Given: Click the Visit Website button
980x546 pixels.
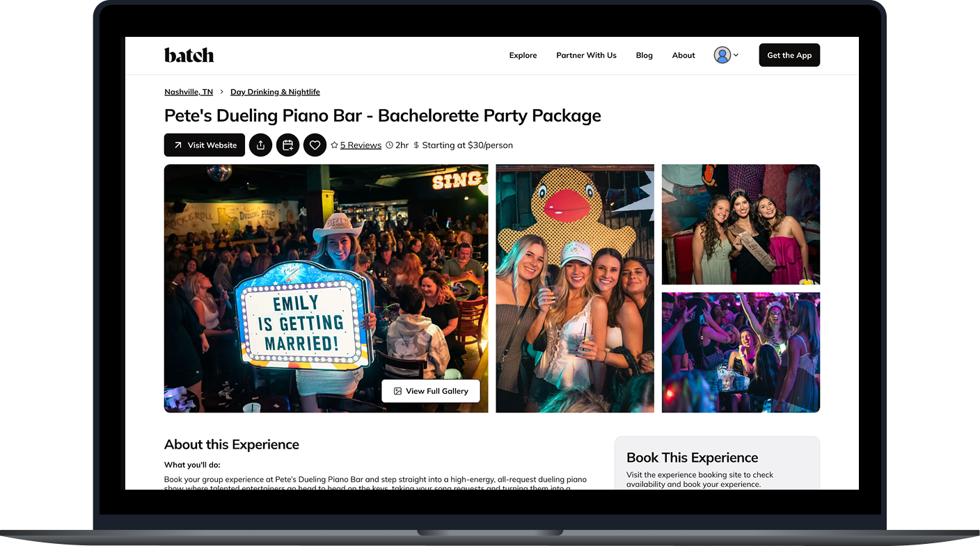Looking at the screenshot, I should (x=205, y=145).
